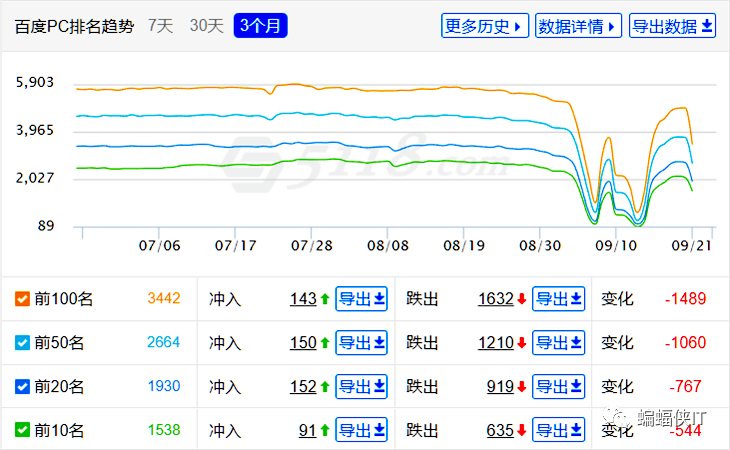Open 冲入 count 143 link
Screen dimensions: 730x450
pos(303,299)
